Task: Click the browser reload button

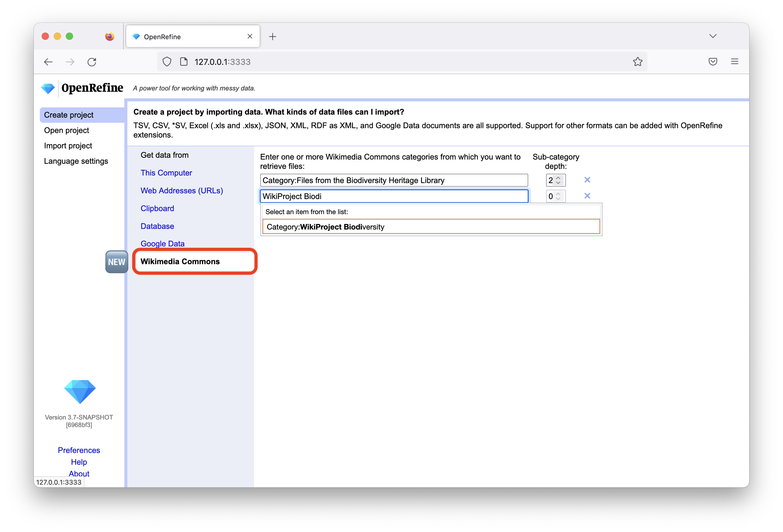Action: [x=92, y=62]
